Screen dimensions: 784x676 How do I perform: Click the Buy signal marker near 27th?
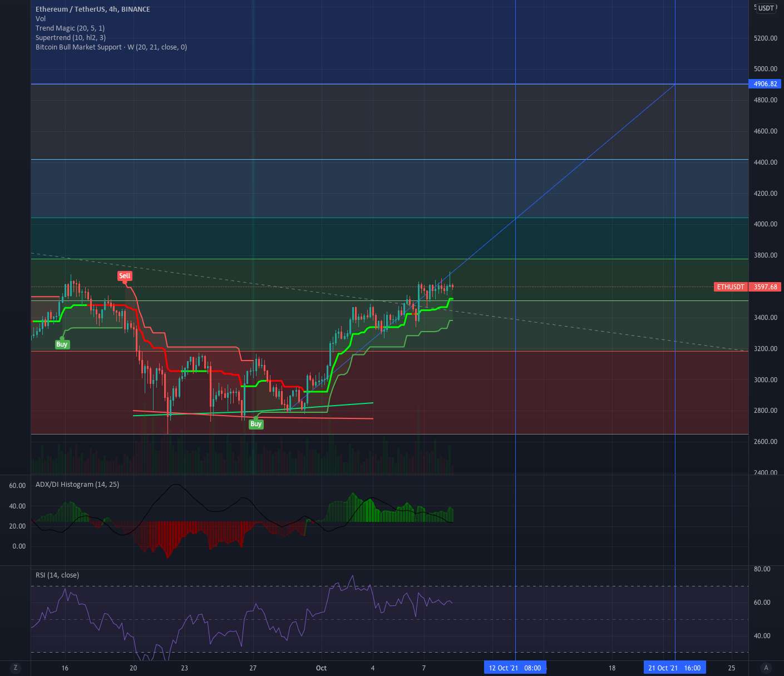tap(256, 424)
